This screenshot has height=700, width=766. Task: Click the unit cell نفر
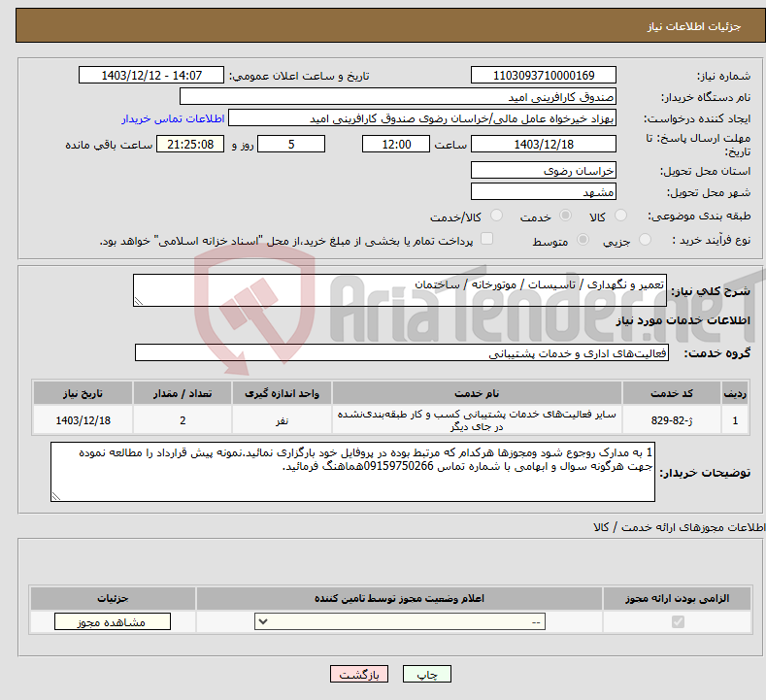pyautogui.click(x=282, y=420)
